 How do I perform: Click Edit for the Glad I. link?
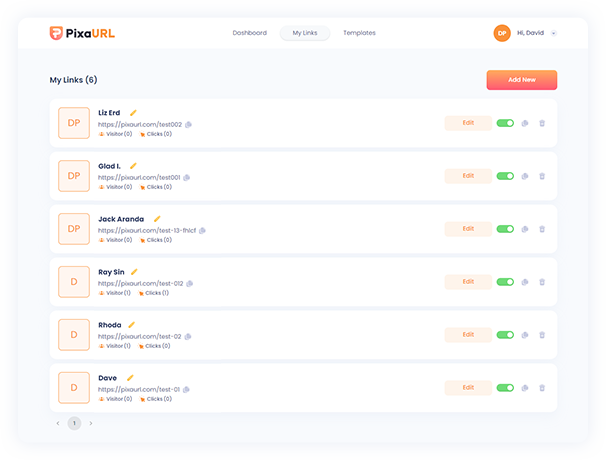pyautogui.click(x=468, y=176)
